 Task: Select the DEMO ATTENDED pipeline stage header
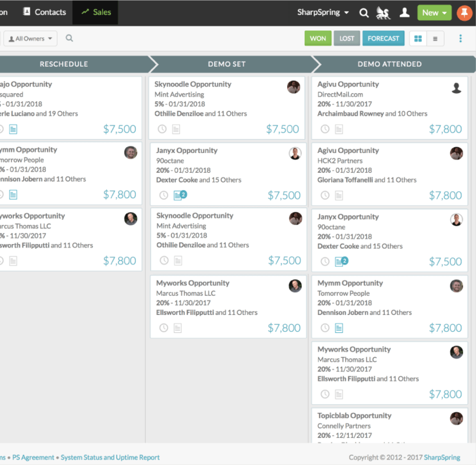pyautogui.click(x=390, y=64)
